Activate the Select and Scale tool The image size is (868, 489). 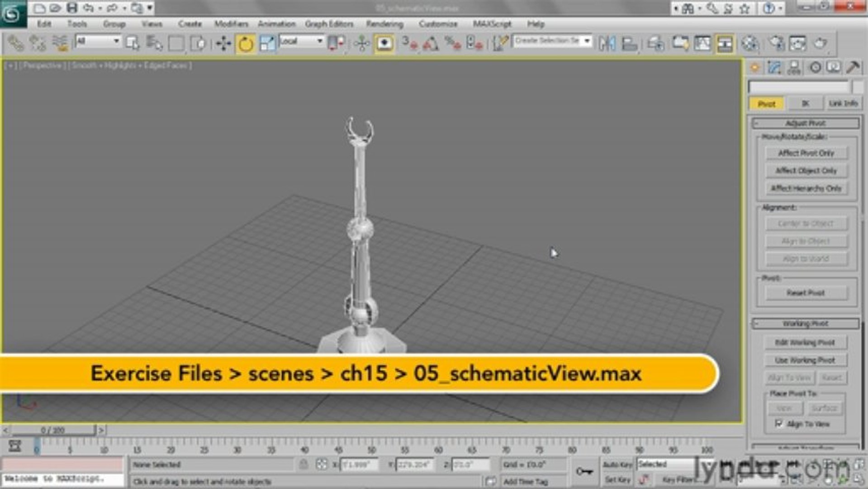267,43
